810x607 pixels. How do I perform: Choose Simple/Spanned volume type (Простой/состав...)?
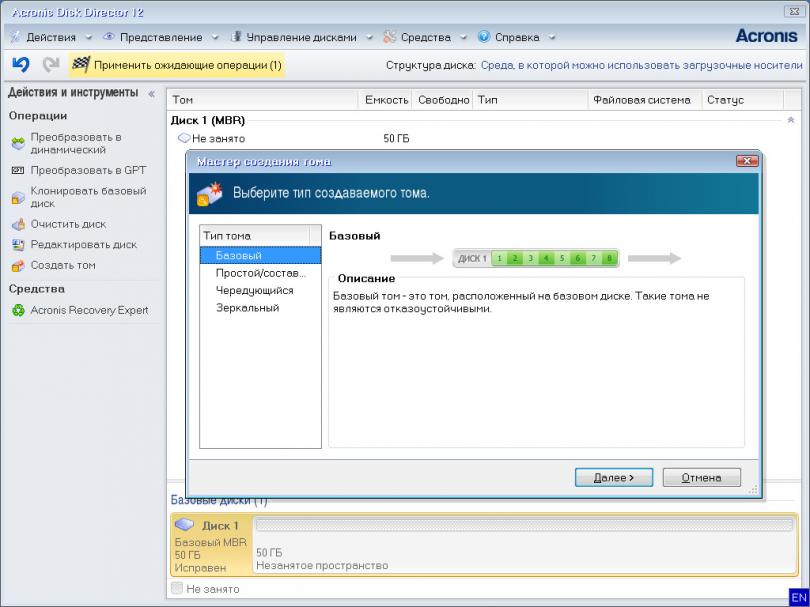click(260, 273)
